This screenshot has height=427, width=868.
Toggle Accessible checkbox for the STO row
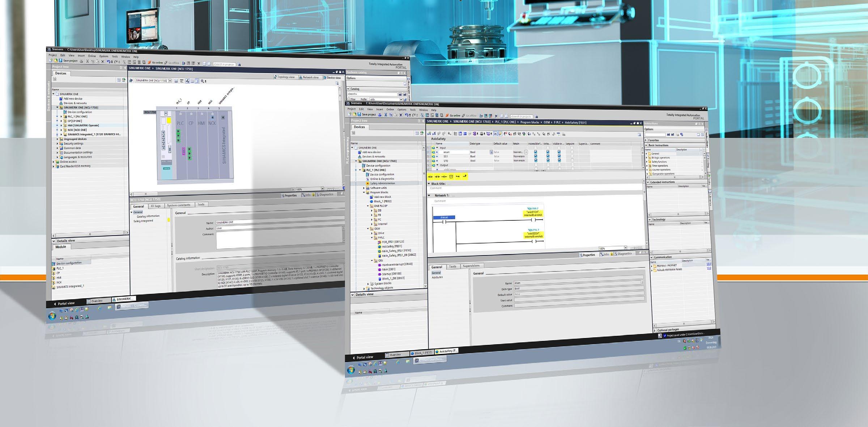pos(536,161)
